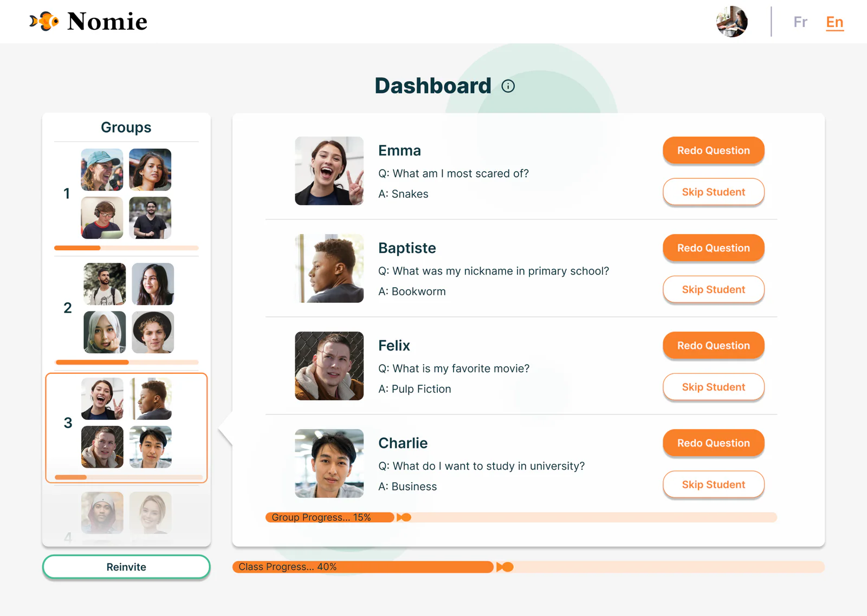
Task: Click the Group Progress 15% bar
Action: tap(521, 517)
